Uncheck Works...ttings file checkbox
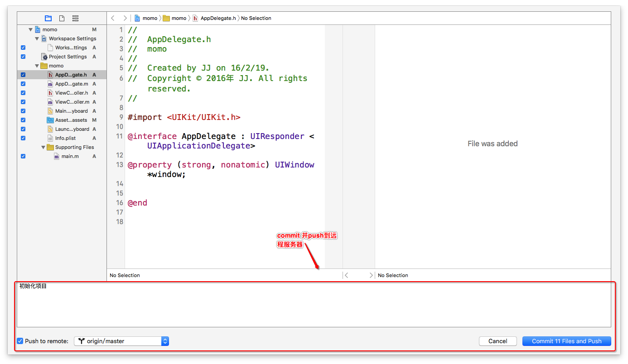The image size is (628, 364). pos(23,48)
